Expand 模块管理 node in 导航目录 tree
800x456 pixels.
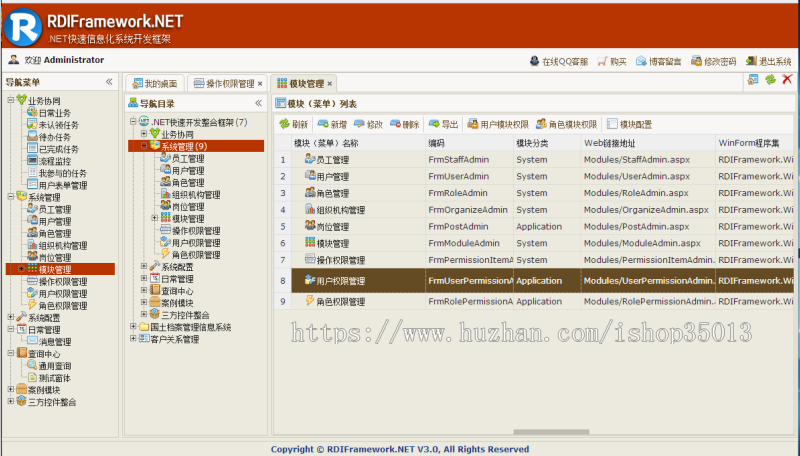(x=155, y=218)
